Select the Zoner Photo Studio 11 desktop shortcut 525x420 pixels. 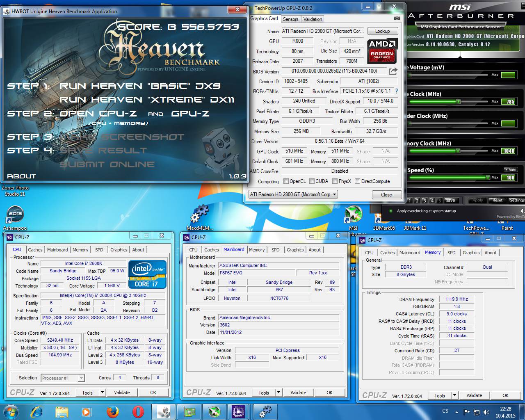15,191
